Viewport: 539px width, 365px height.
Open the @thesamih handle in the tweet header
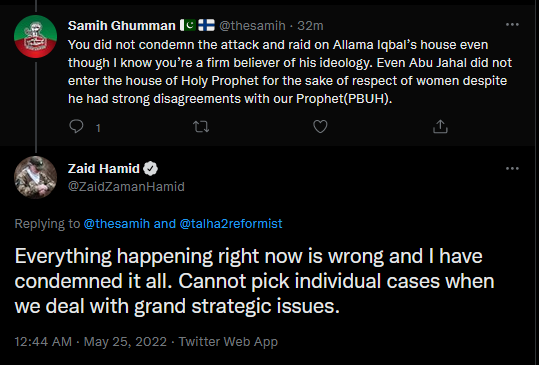coord(252,25)
